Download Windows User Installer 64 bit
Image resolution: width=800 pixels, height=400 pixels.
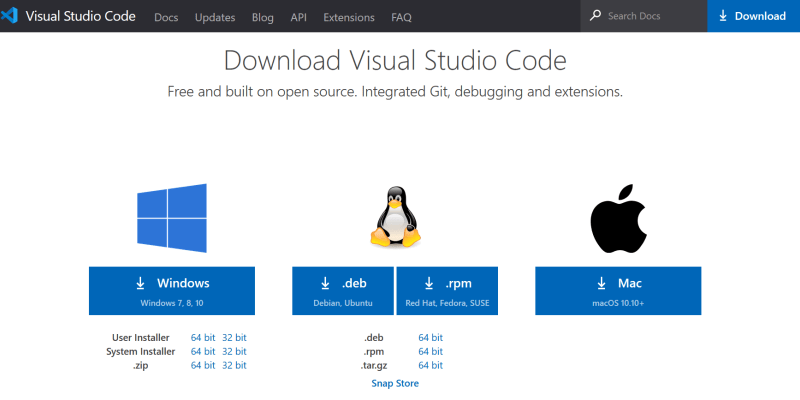202,338
